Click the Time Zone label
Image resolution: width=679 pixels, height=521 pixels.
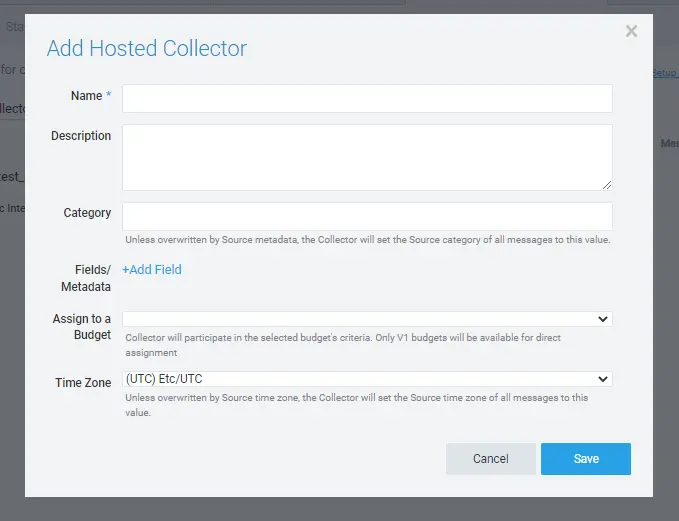tap(83, 383)
